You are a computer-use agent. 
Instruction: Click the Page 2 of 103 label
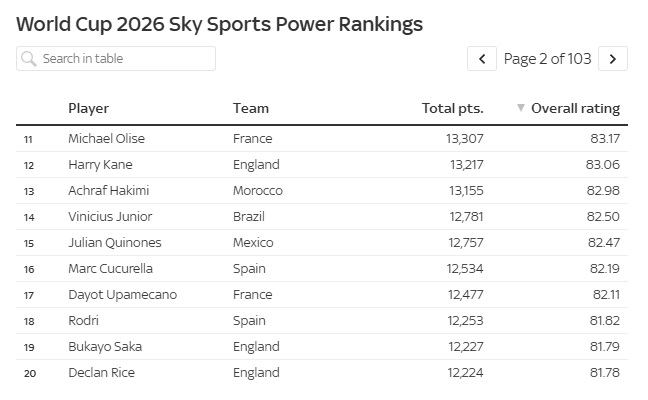[x=548, y=59]
